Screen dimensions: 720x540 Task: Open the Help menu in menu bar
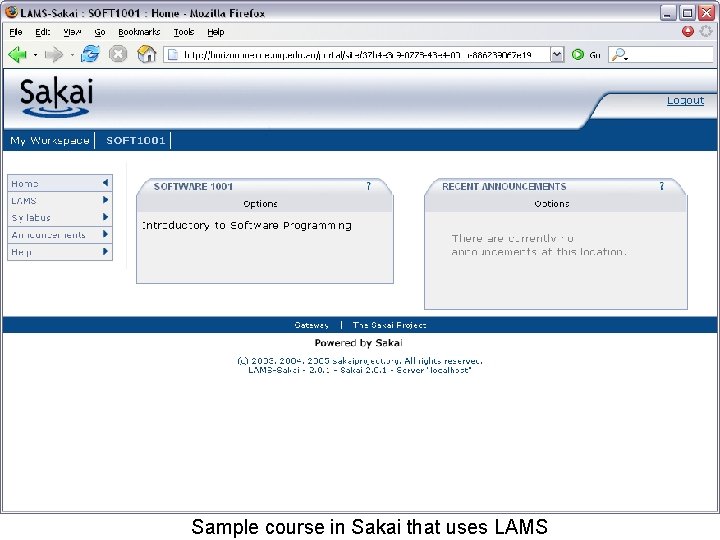click(215, 32)
